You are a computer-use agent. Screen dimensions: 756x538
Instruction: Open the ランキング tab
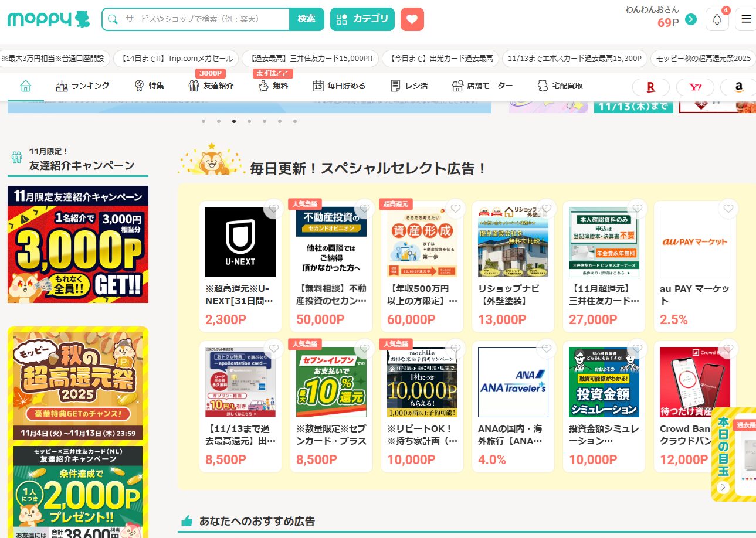(x=83, y=86)
